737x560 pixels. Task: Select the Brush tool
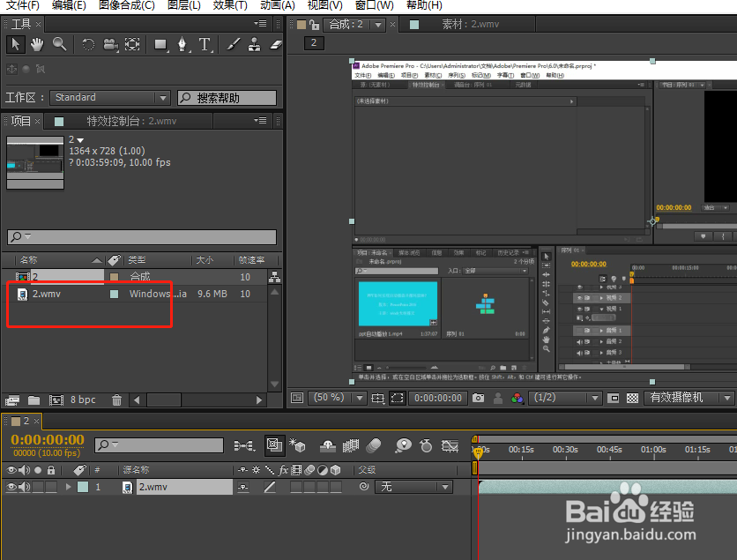[233, 45]
